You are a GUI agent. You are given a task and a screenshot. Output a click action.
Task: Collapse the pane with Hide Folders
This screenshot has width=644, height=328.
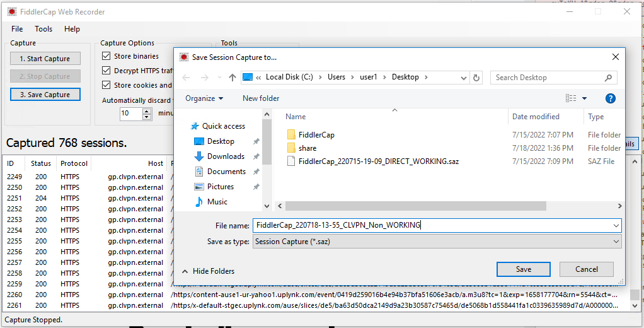(x=208, y=271)
